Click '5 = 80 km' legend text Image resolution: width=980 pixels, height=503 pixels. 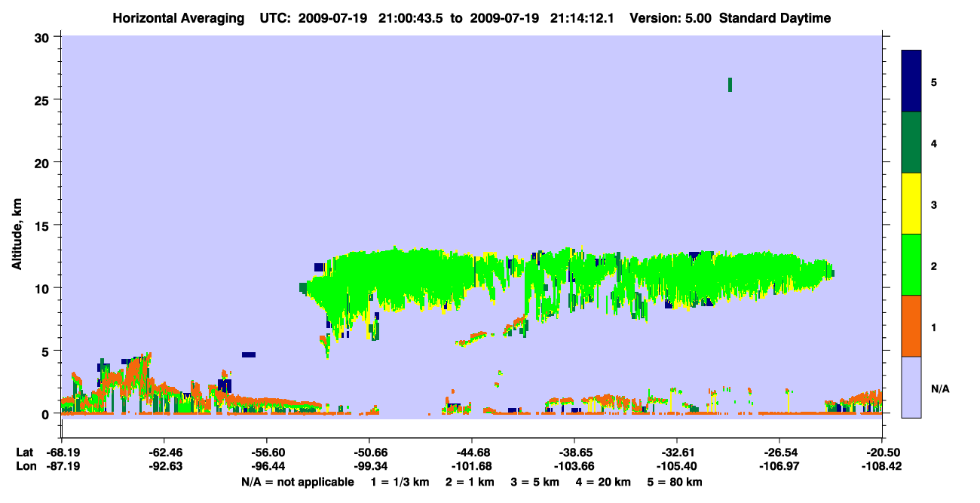[x=675, y=482]
